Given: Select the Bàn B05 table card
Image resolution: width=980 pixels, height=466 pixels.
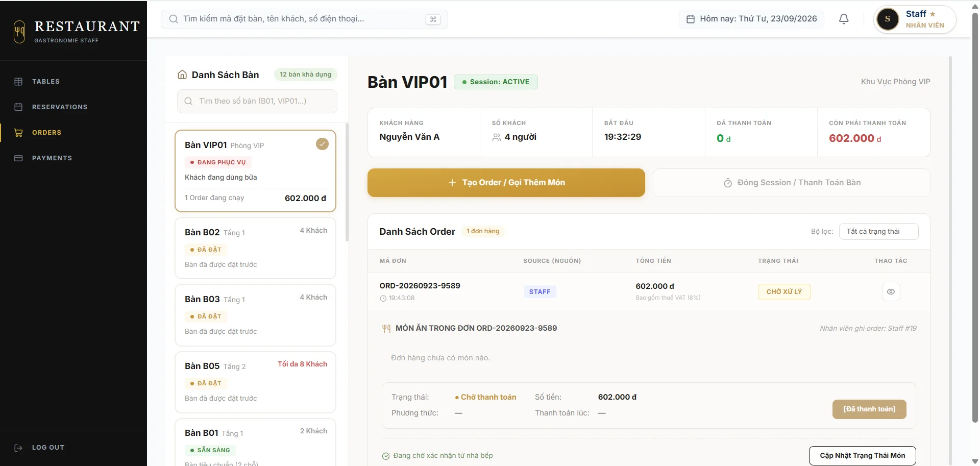Looking at the screenshot, I should click(255, 382).
